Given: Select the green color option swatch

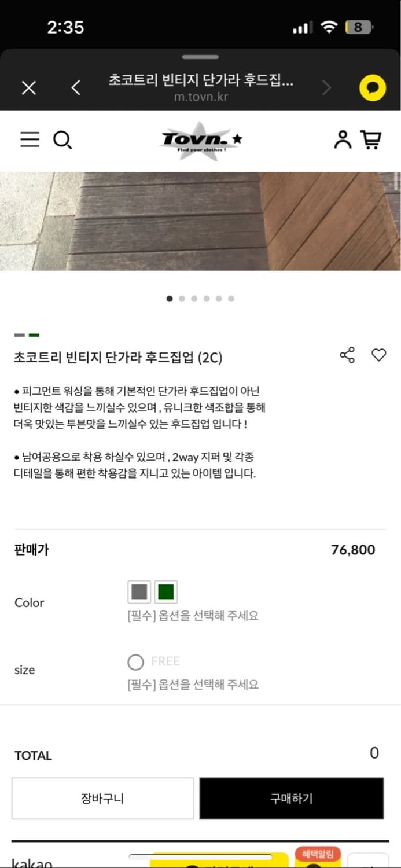Looking at the screenshot, I should [x=166, y=591].
